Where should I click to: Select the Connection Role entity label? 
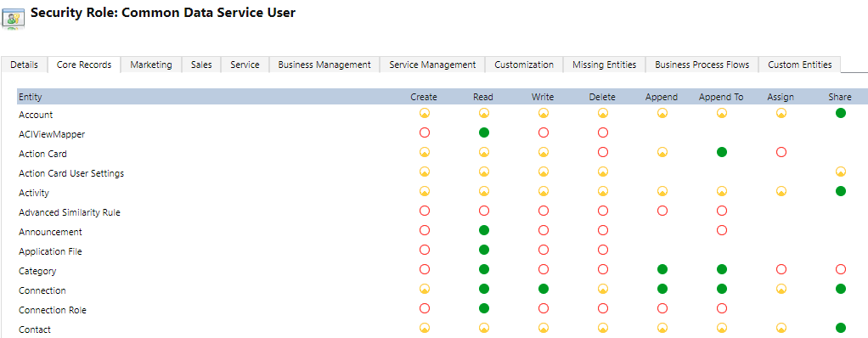click(53, 310)
